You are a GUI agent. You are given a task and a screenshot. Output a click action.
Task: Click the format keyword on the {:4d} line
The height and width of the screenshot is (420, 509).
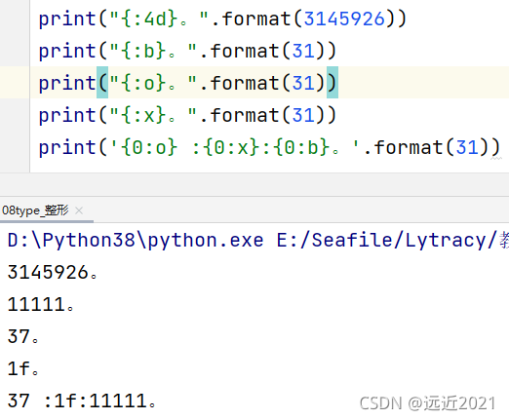tap(256, 19)
